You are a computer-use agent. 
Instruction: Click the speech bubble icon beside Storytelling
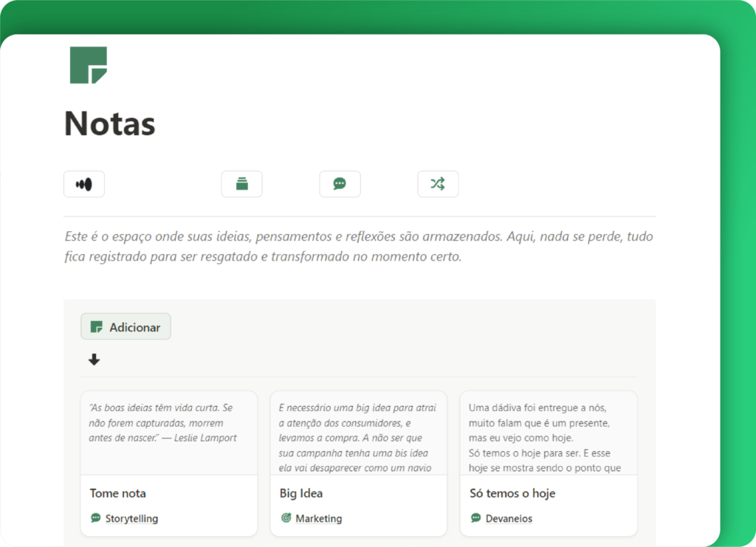(x=95, y=518)
